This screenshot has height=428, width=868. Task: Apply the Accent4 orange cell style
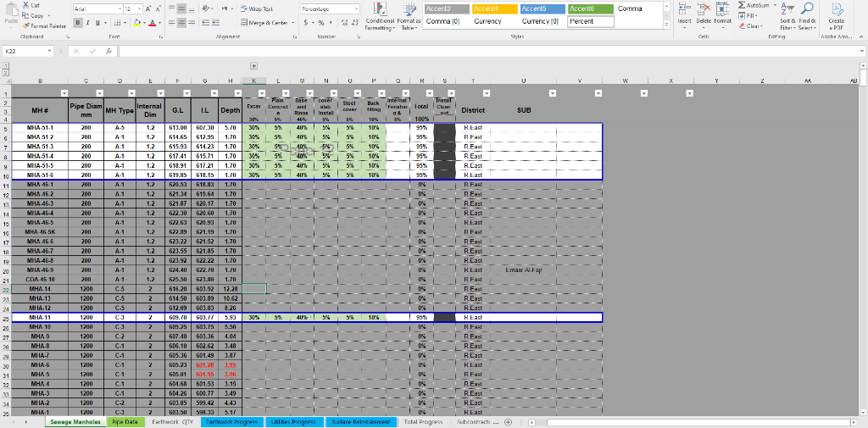pos(488,8)
